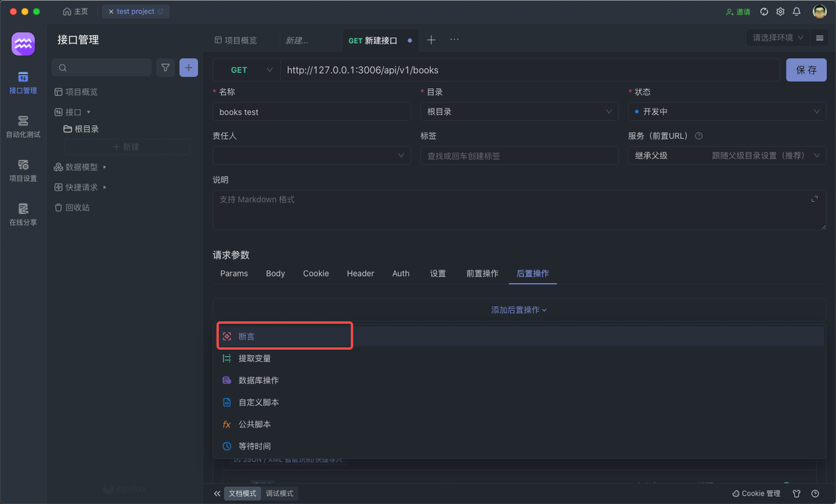Viewport: 836px width, 504px height.
Task: Add a new tab with plus icon
Action: tap(431, 40)
